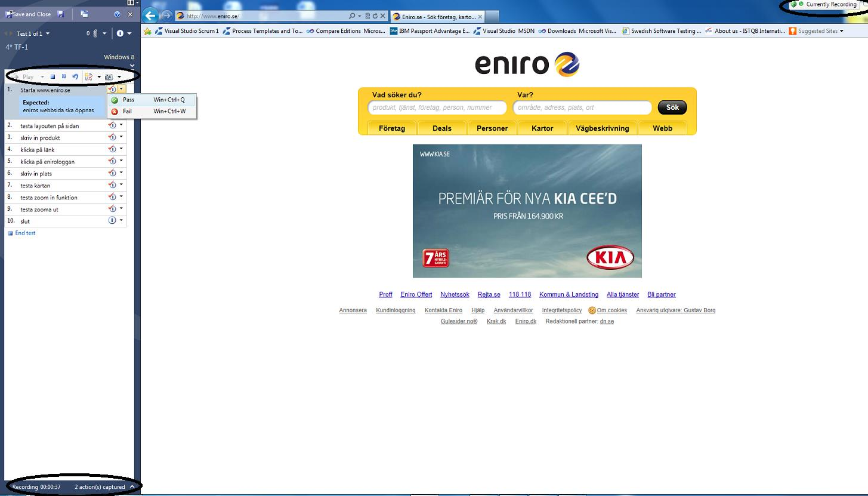
Task: Click the test outcome status icon in header
Action: click(x=120, y=33)
